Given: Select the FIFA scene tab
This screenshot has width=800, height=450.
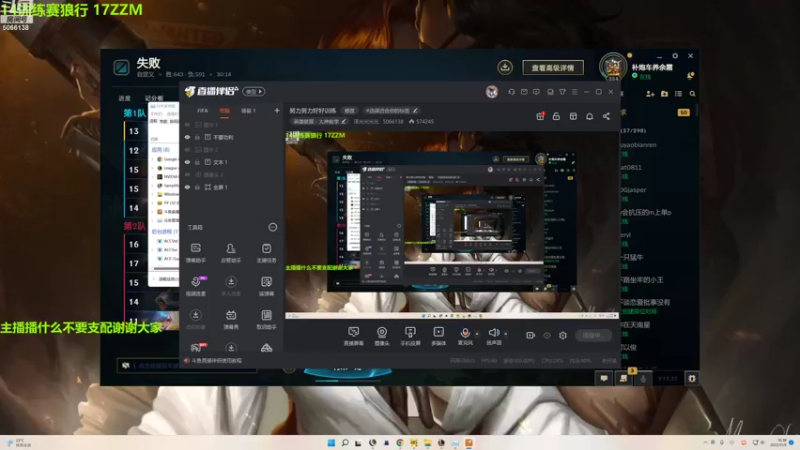Looking at the screenshot, I should point(203,111).
